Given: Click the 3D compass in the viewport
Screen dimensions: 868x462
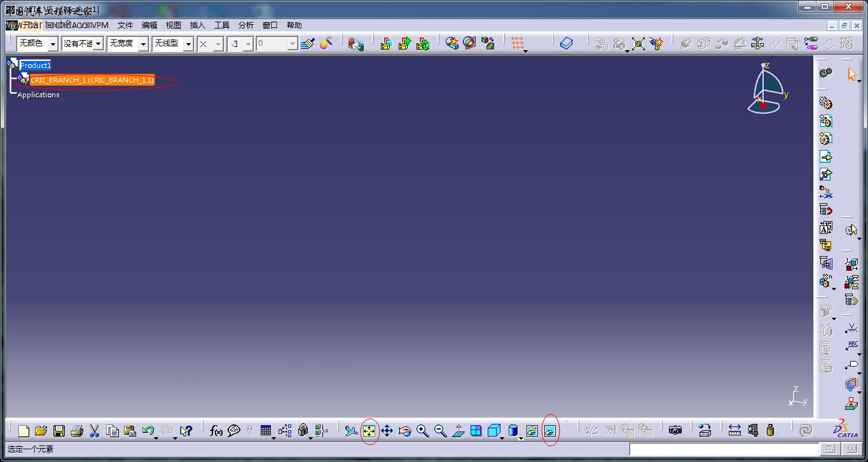Looking at the screenshot, I should coord(768,88).
